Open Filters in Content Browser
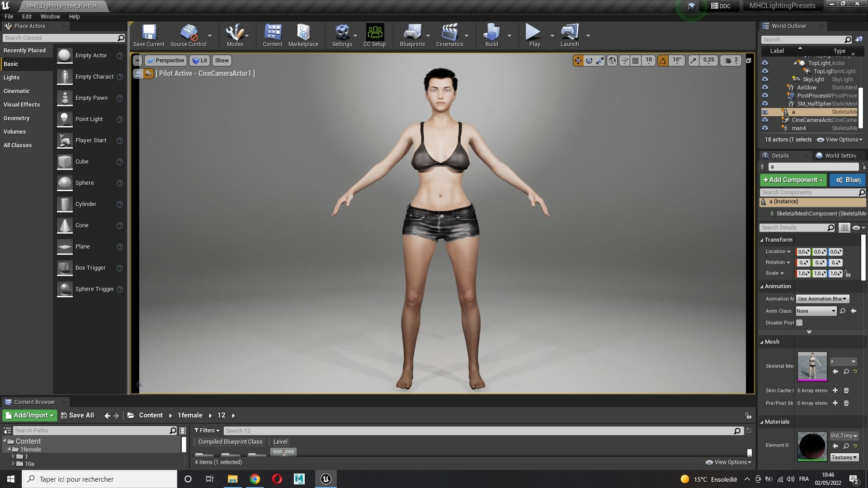The width and height of the screenshot is (868, 488). tap(207, 431)
